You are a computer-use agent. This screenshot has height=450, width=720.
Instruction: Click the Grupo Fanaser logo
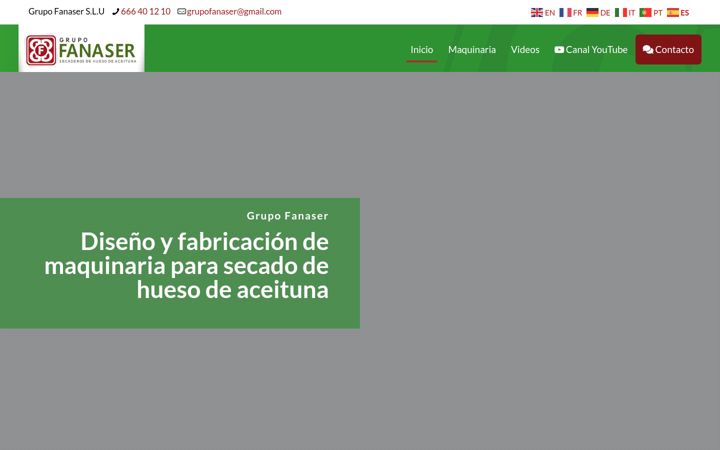point(81,50)
